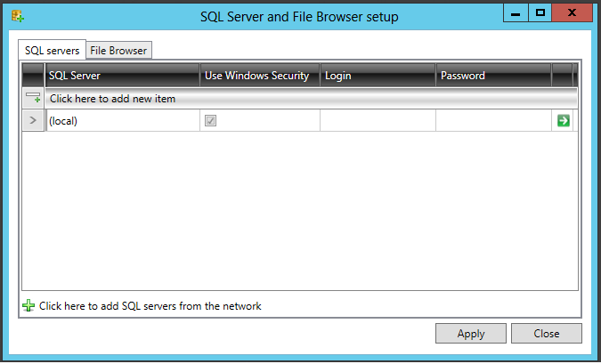Click the green arrow icon in the (local) row
Viewport: 601px width, 364px height.
click(563, 121)
